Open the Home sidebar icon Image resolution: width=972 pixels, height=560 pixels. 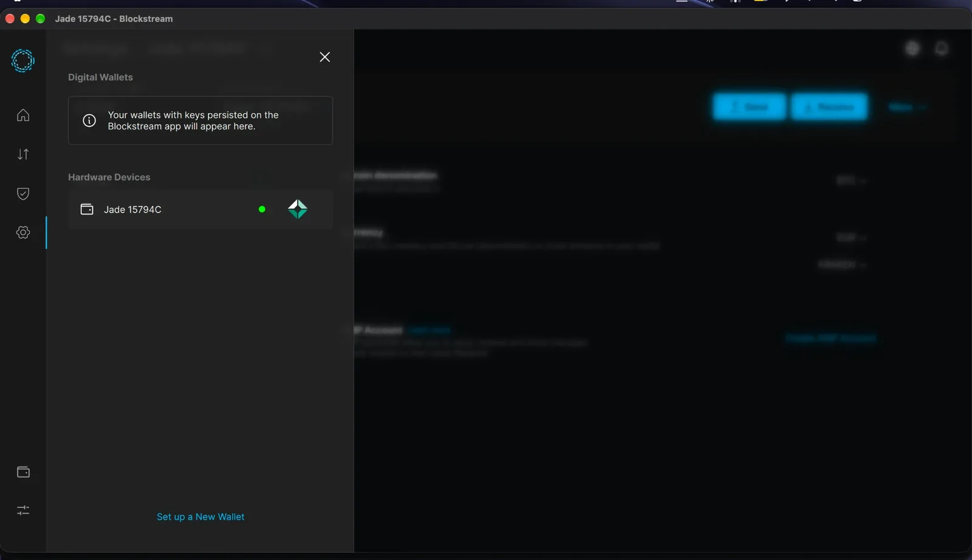pos(23,115)
